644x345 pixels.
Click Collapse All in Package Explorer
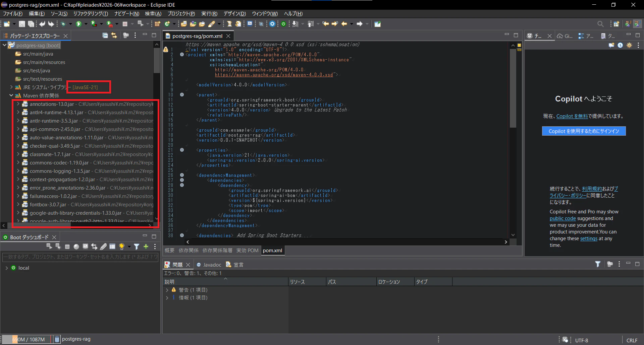(105, 36)
